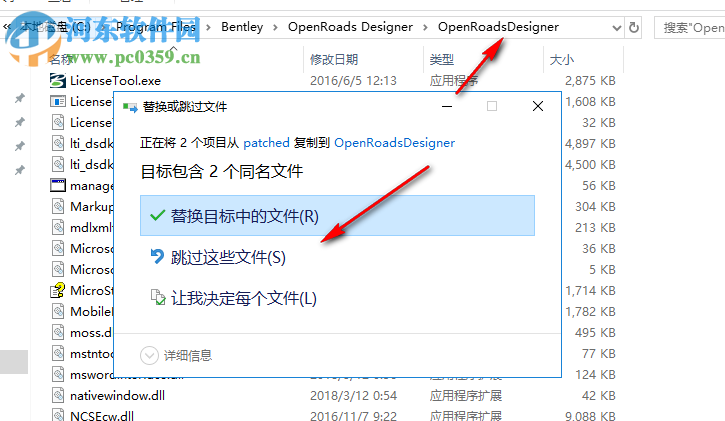Click the MicroSt help file icon
The image size is (725, 421).
(58, 290)
